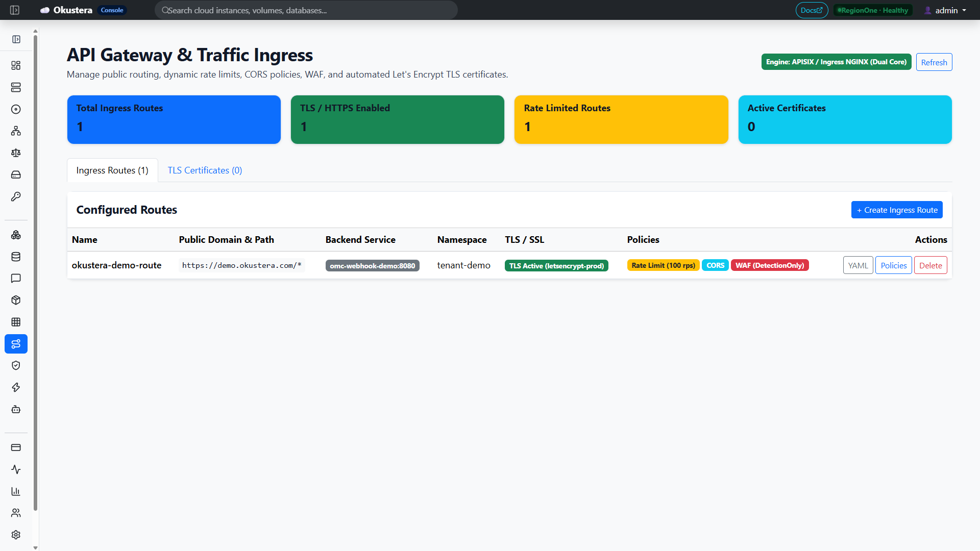Image resolution: width=980 pixels, height=551 pixels.
Task: Click the WAF (DetectionOnly) policy badge
Action: click(770, 265)
